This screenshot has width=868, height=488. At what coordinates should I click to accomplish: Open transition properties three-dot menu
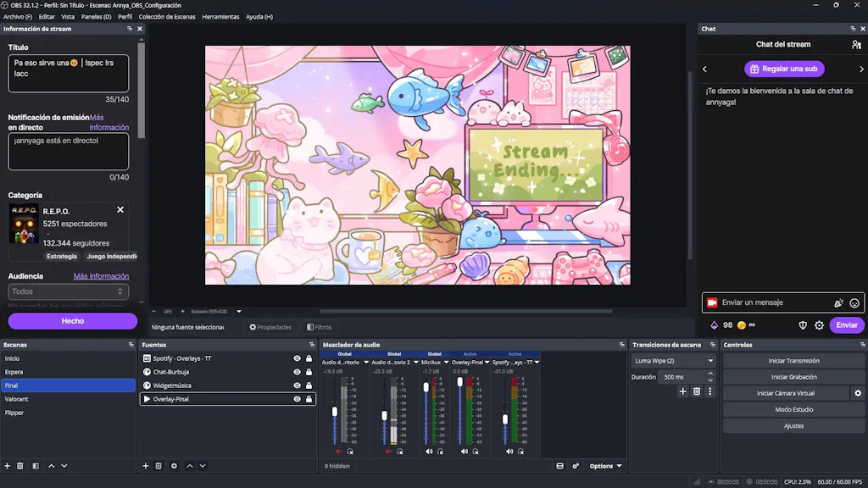pyautogui.click(x=709, y=391)
